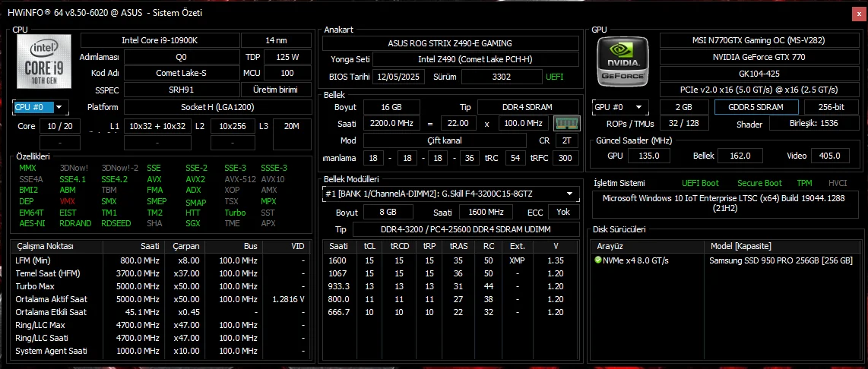The height and width of the screenshot is (369, 868).
Task: Click the 14 nm process field
Action: 276,40
